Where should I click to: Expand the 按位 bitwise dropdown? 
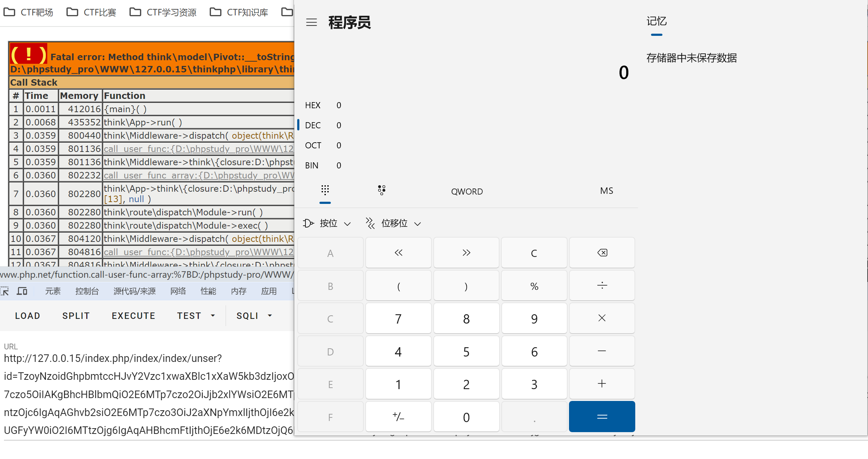[x=327, y=224]
